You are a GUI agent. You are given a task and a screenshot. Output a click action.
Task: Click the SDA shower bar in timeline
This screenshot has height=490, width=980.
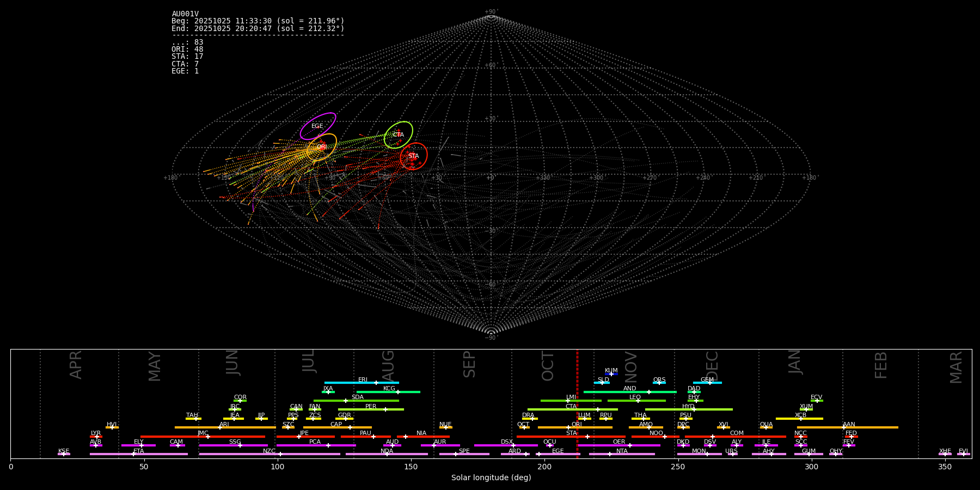pyautogui.click(x=356, y=401)
